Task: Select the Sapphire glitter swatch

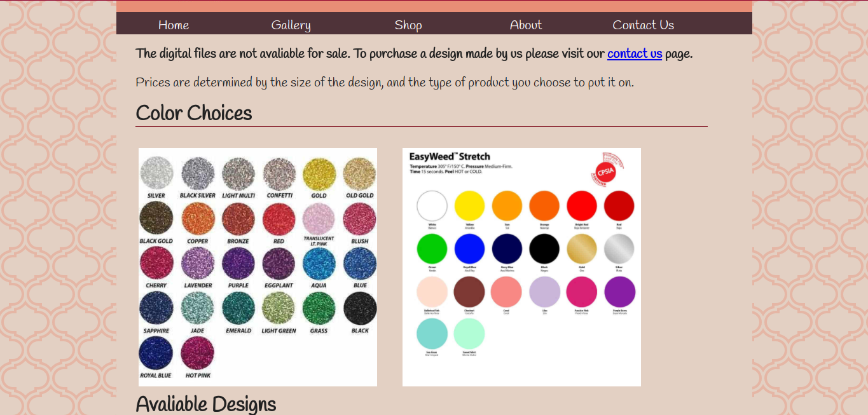Action: pyautogui.click(x=156, y=308)
